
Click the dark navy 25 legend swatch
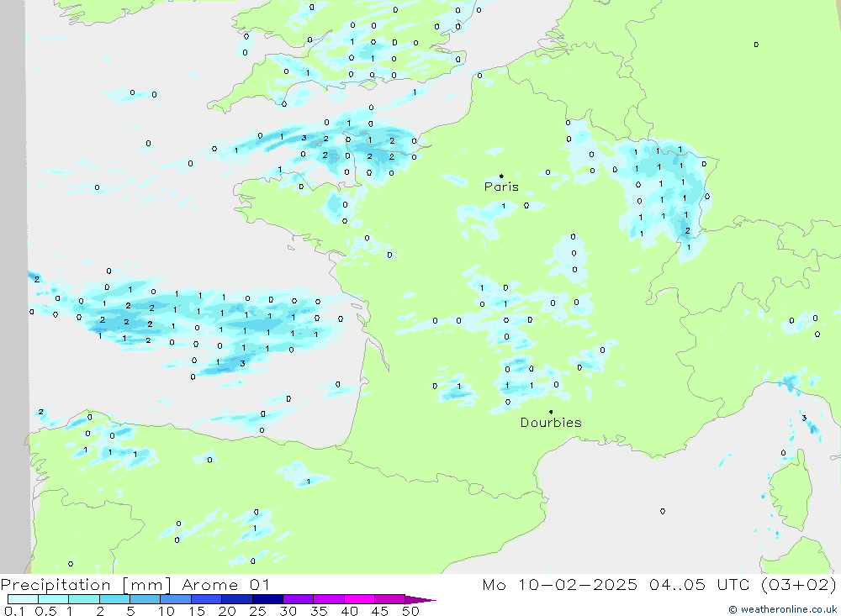tap(267, 599)
